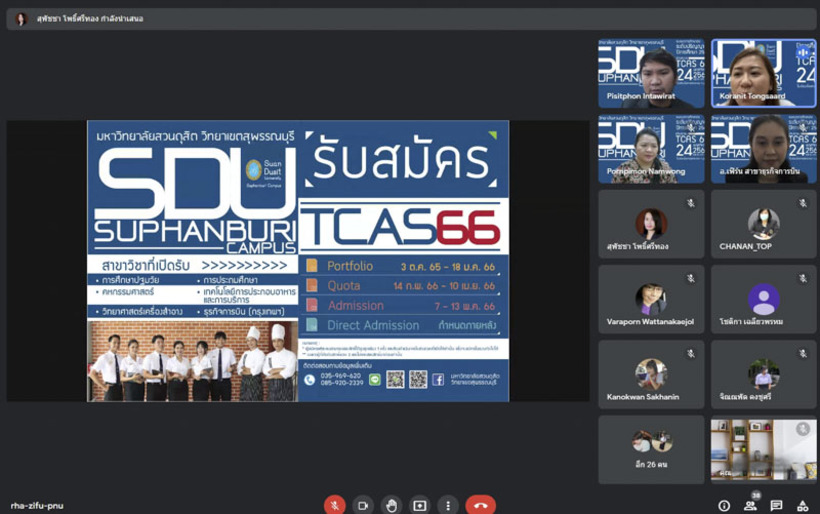Click speaking indicator on Koranit Tongsaard tile
The height and width of the screenshot is (514, 820).
[803, 52]
